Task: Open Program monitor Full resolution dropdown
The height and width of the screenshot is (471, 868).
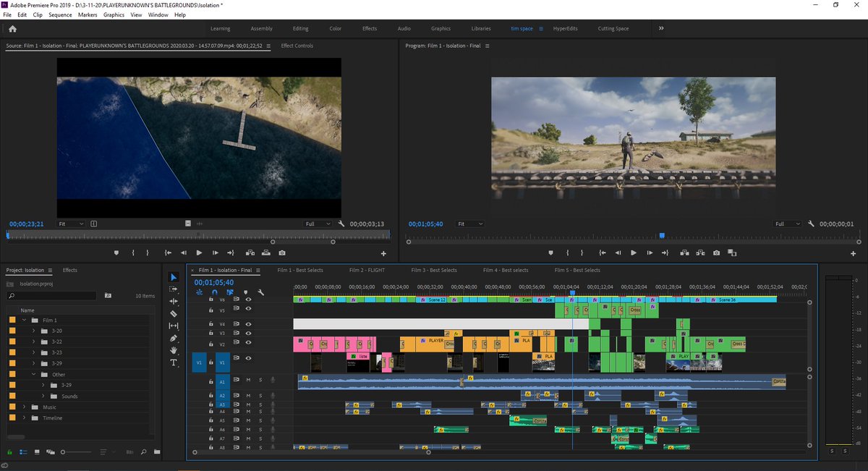Action: (787, 224)
